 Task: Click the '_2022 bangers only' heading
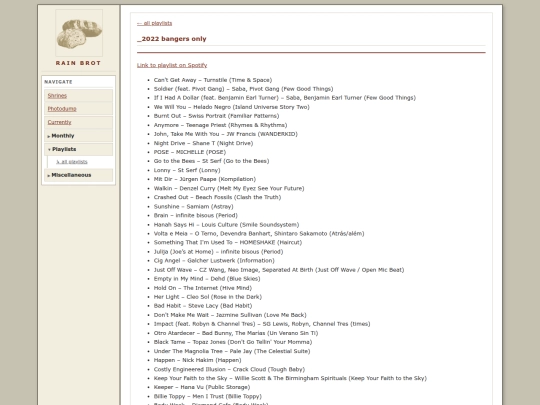[172, 39]
